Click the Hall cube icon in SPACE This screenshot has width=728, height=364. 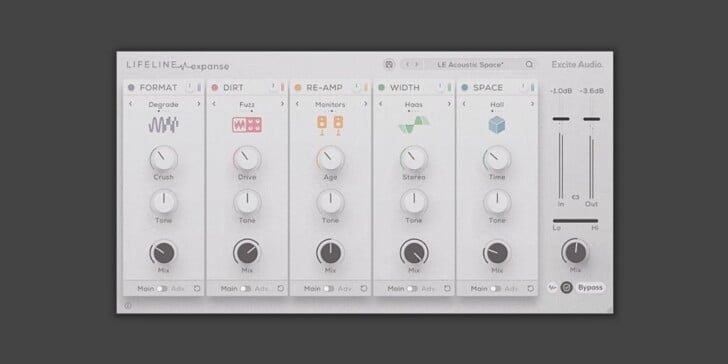pos(497,125)
